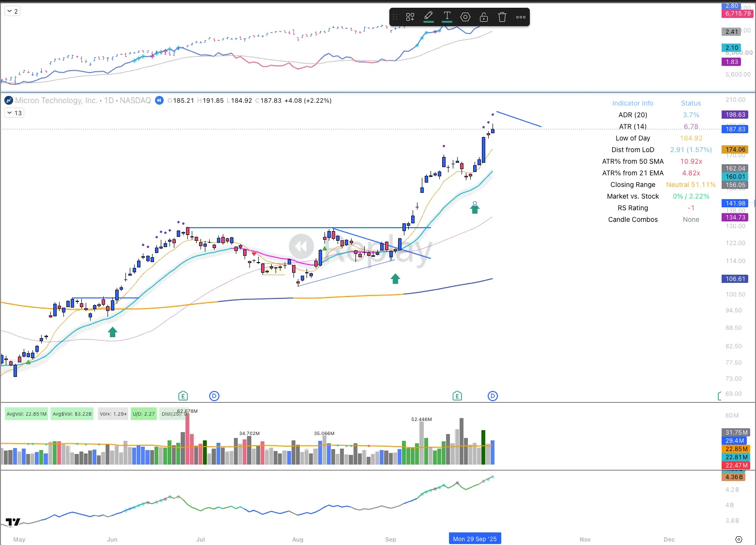Click the ATR% from 50 SMA value 10.92x
The image size is (756, 545).
691,161
